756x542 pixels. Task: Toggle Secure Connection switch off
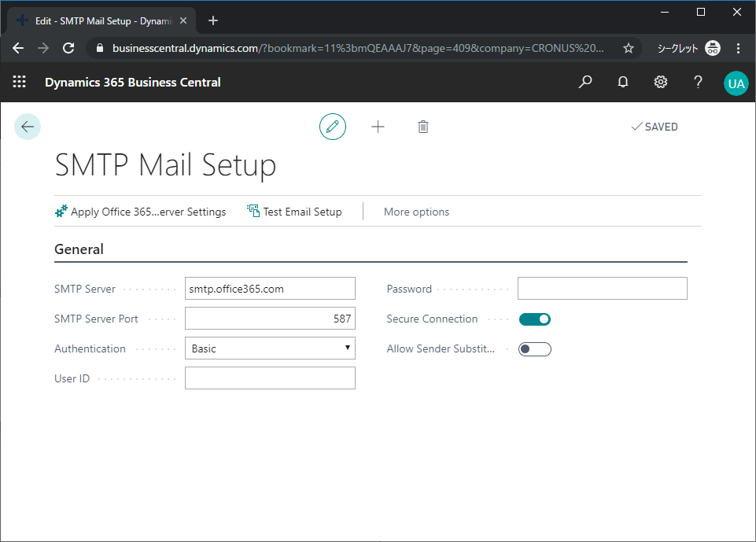tap(535, 319)
